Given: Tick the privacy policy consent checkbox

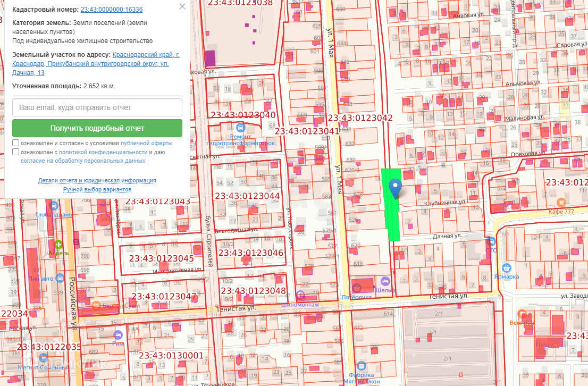Looking at the screenshot, I should [x=16, y=152].
